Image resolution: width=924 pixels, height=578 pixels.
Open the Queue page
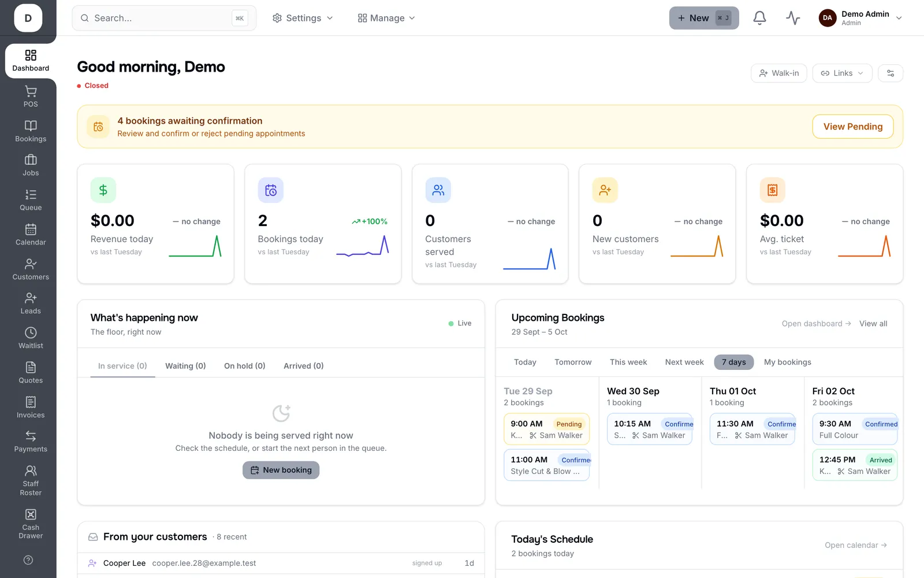tap(31, 200)
